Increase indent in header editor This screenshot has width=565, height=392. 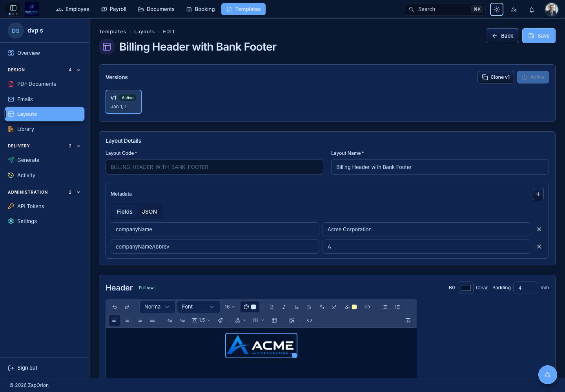(182, 320)
